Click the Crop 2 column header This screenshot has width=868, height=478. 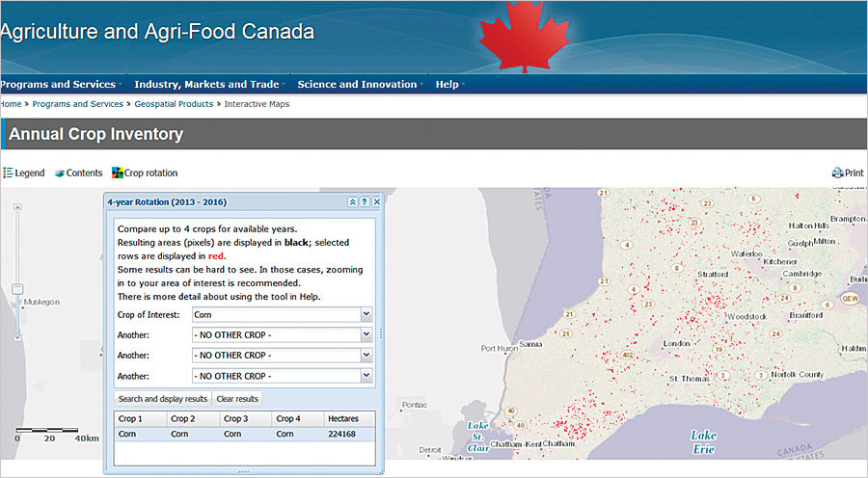point(193,419)
